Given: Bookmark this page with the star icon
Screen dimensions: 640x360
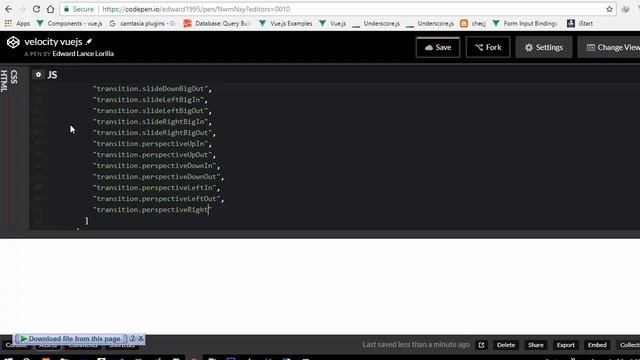Looking at the screenshot, I should point(609,9).
